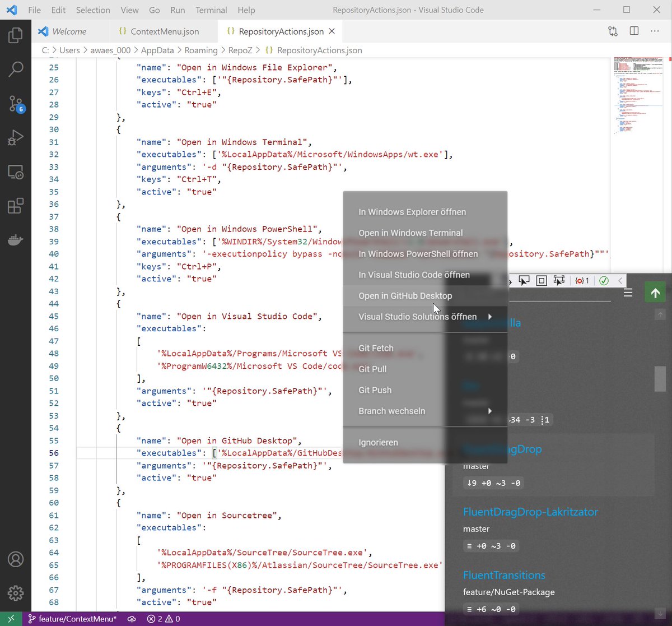This screenshot has width=672, height=626.
Task: Open the Selection menu
Action: click(x=93, y=10)
